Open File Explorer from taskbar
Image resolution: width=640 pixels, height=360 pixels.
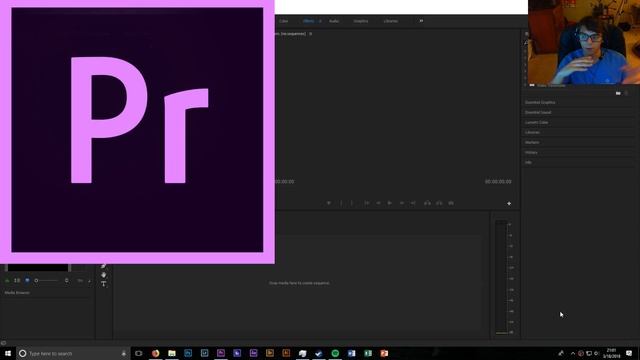(x=172, y=353)
